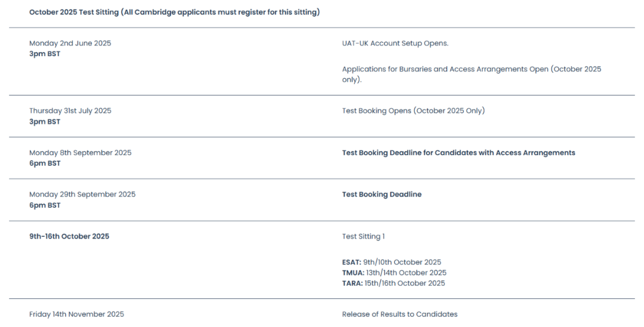
Task: Select the Monday 2nd June 2025 date
Action: click(x=70, y=43)
